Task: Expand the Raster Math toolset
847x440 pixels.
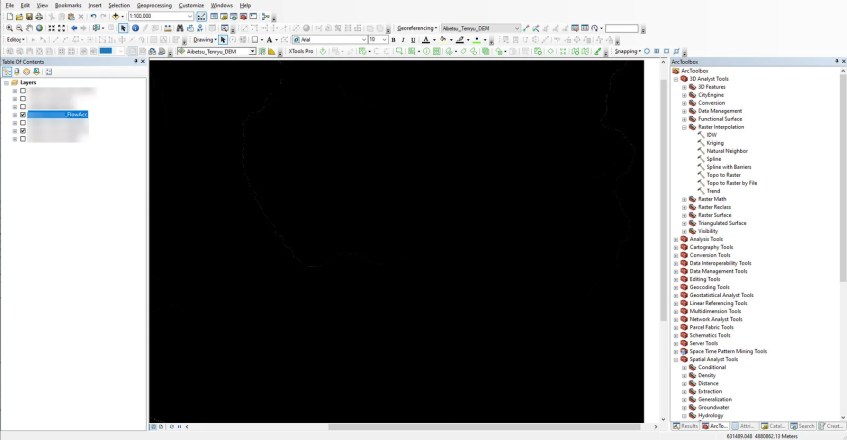Action: 684,199
